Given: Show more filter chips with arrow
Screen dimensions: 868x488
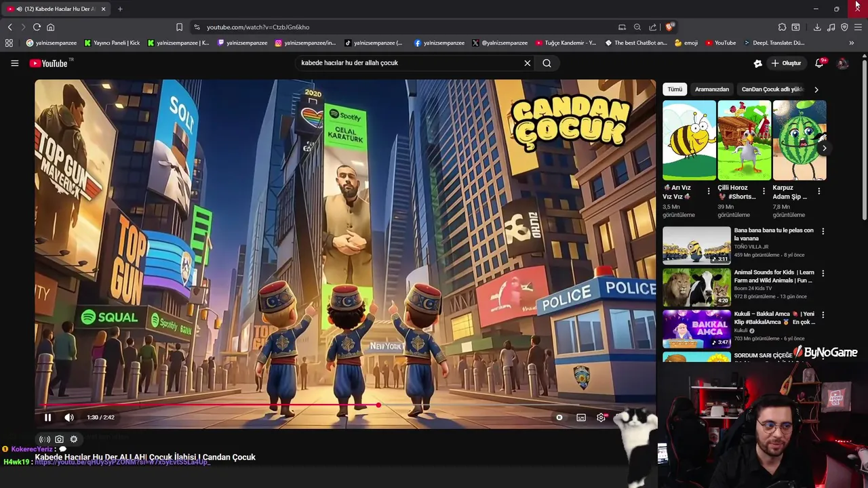Looking at the screenshot, I should pos(816,89).
